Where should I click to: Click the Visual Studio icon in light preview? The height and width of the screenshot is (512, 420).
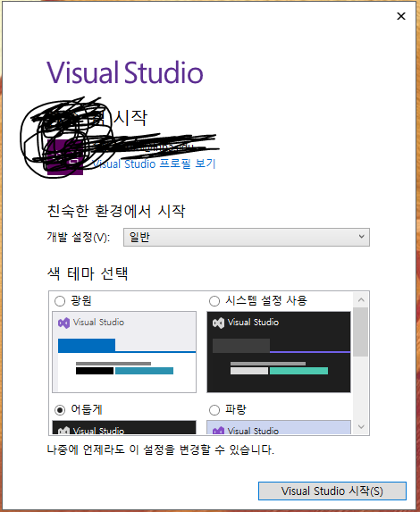point(63,323)
